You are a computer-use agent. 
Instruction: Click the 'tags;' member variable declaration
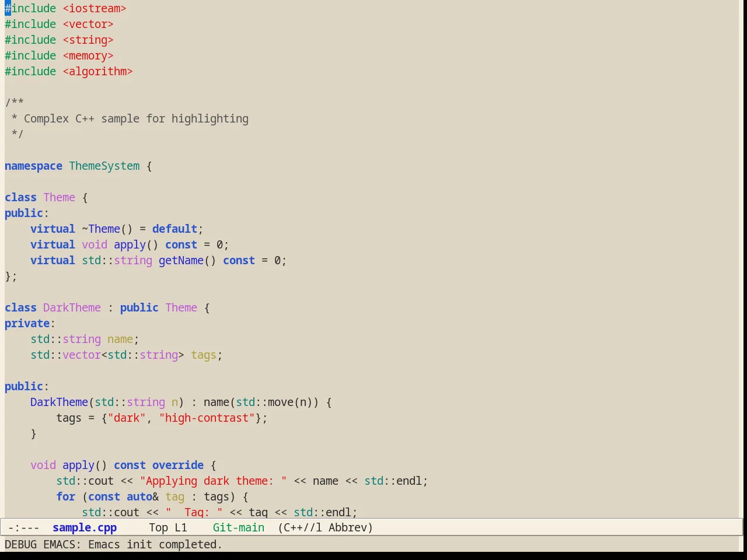(x=207, y=355)
